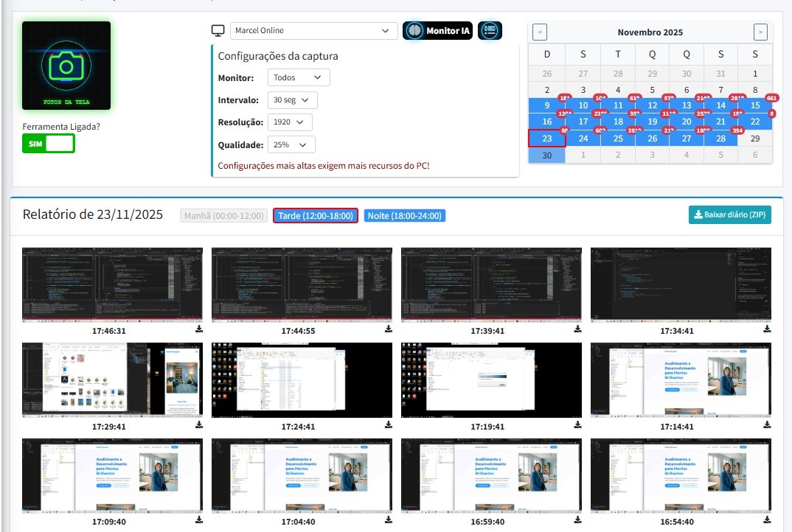Open the Marcel Online computer selector
This screenshot has width=792, height=532.
[313, 32]
